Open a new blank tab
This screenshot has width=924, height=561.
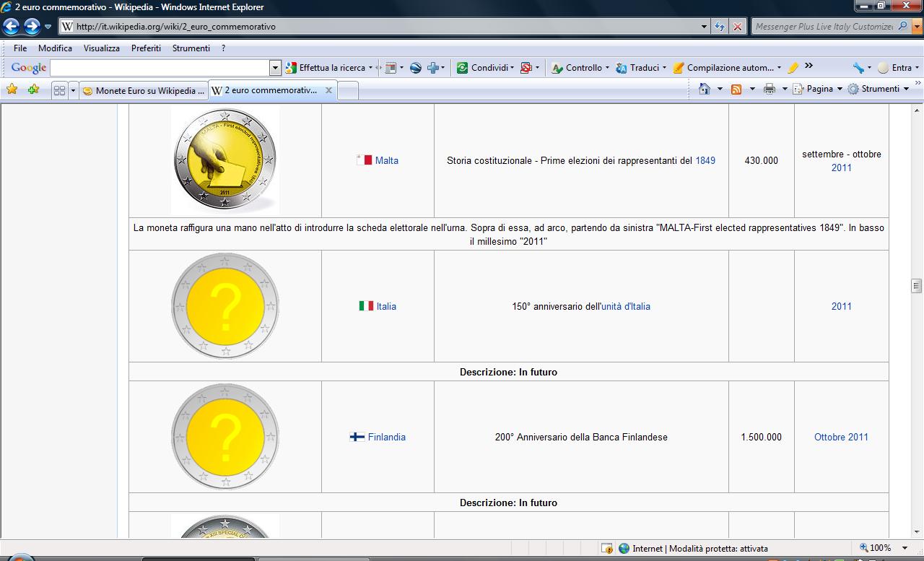348,90
